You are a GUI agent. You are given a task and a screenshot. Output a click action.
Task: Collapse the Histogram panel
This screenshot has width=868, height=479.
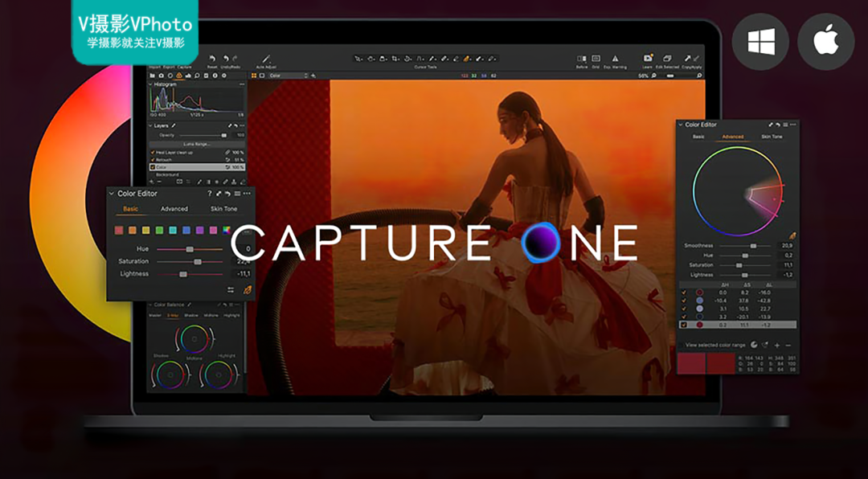[150, 84]
